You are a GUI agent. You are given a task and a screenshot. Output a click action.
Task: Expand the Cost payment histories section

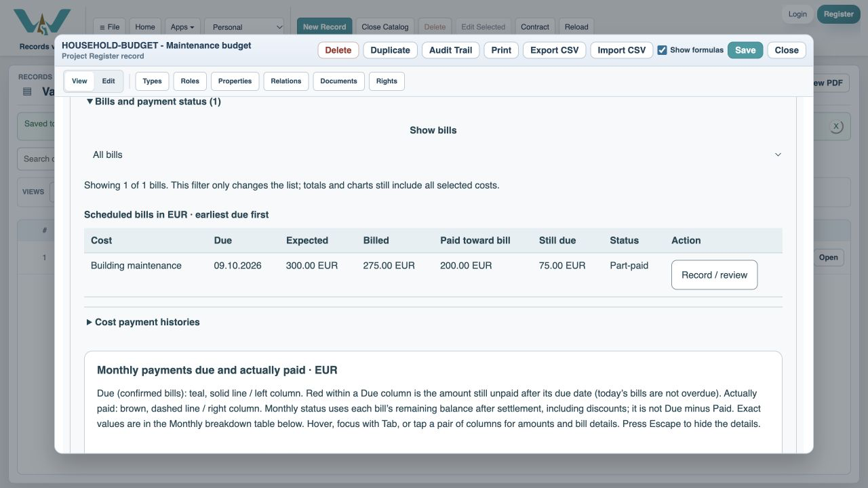(143, 322)
